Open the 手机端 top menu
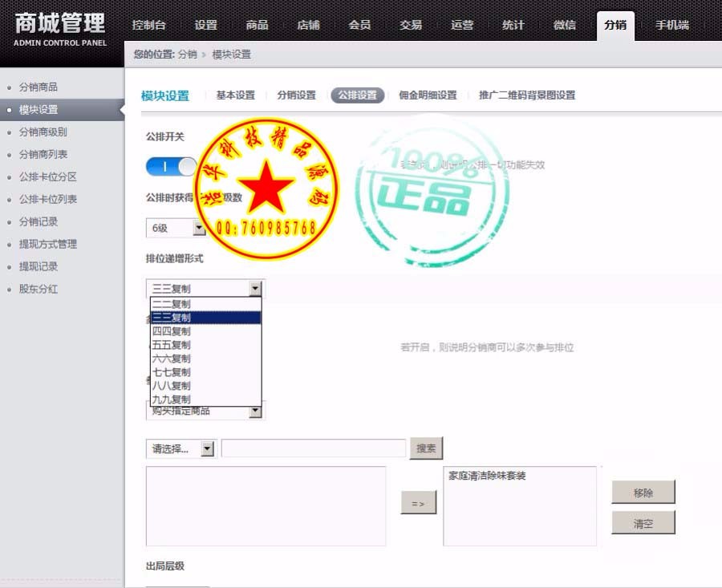The image size is (722, 588). (672, 25)
